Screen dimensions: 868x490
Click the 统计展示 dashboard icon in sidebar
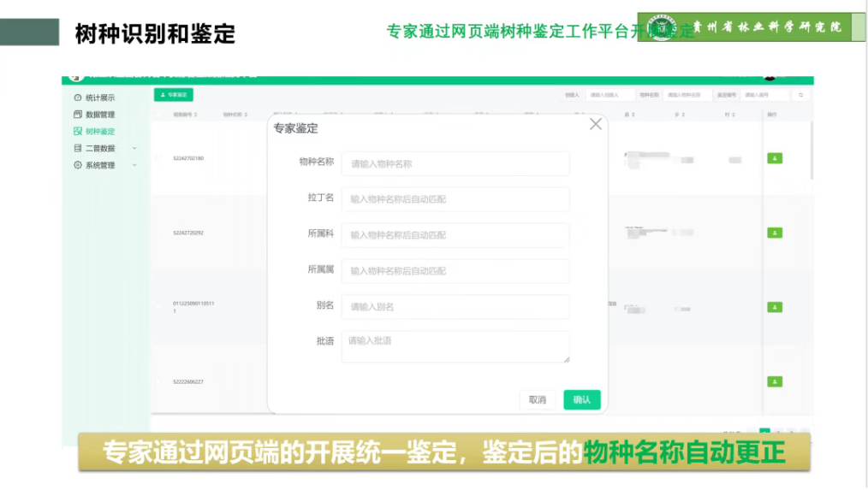78,97
